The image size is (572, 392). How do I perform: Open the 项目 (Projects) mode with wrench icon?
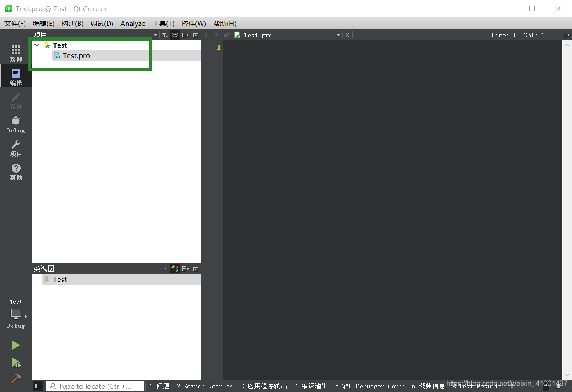[16, 147]
